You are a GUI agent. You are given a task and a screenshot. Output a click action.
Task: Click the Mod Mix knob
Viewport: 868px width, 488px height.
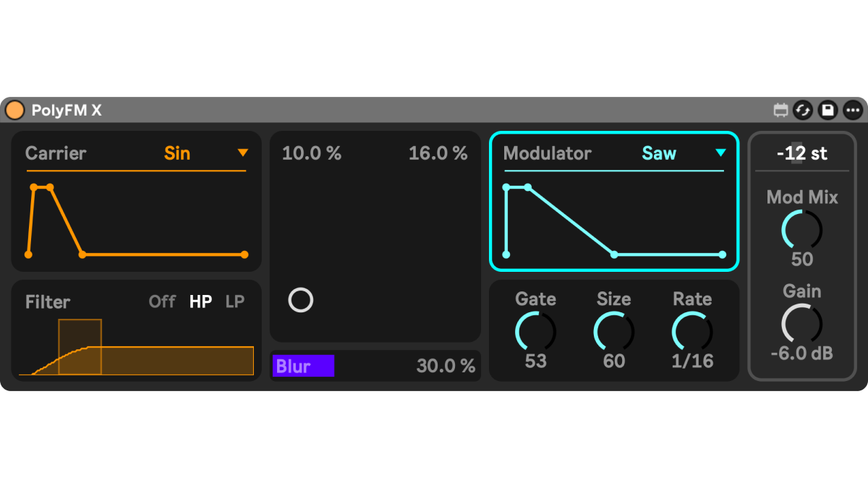click(801, 230)
